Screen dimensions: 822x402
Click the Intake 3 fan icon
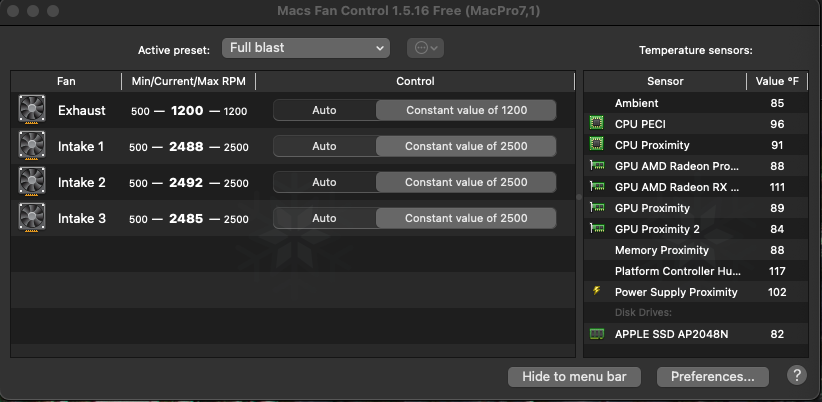coord(32,218)
